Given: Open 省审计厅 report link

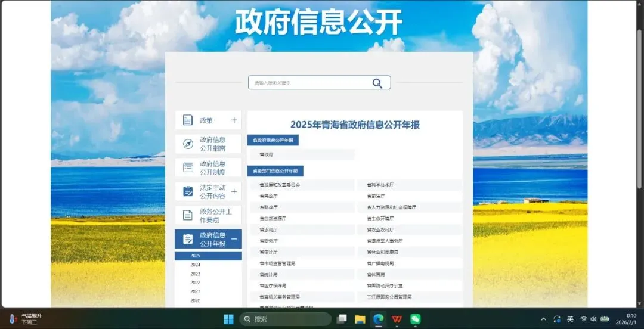Looking at the screenshot, I should 268,252.
